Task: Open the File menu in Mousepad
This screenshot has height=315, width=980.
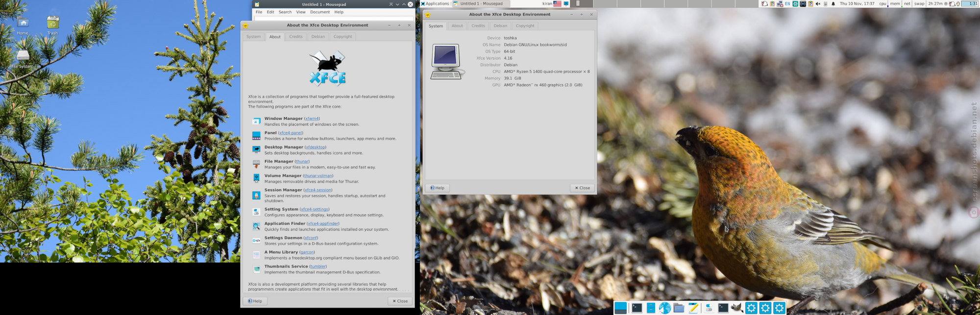Action: click(259, 12)
